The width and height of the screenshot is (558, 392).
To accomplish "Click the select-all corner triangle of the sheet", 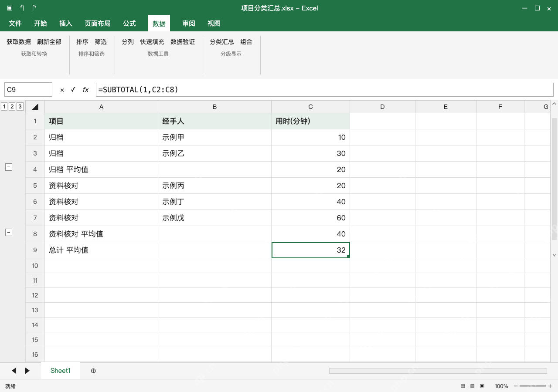I will click(35, 107).
